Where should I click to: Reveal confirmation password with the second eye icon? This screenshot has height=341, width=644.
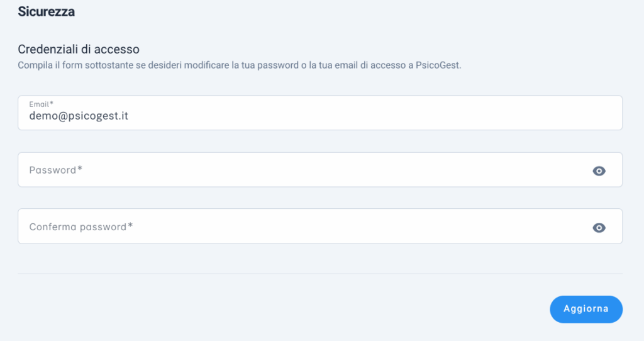tap(599, 227)
